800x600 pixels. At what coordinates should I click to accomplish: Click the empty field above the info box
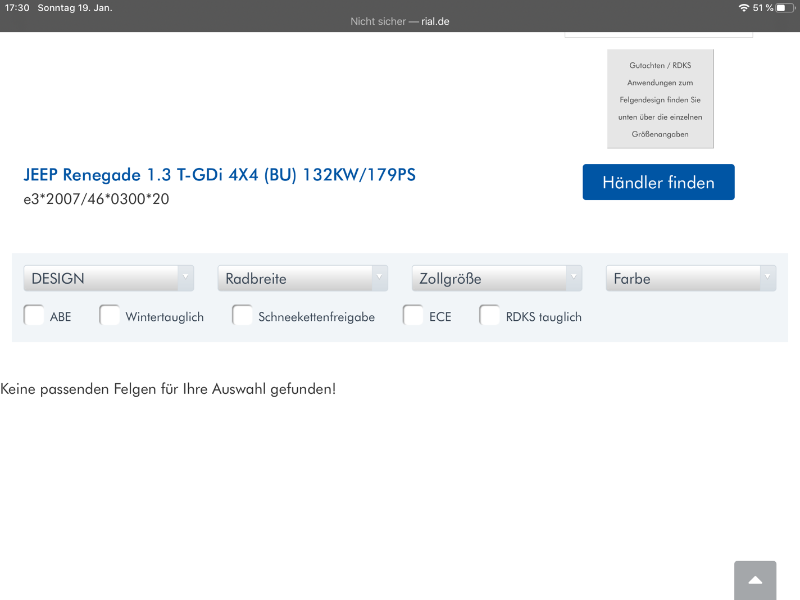pos(658,34)
